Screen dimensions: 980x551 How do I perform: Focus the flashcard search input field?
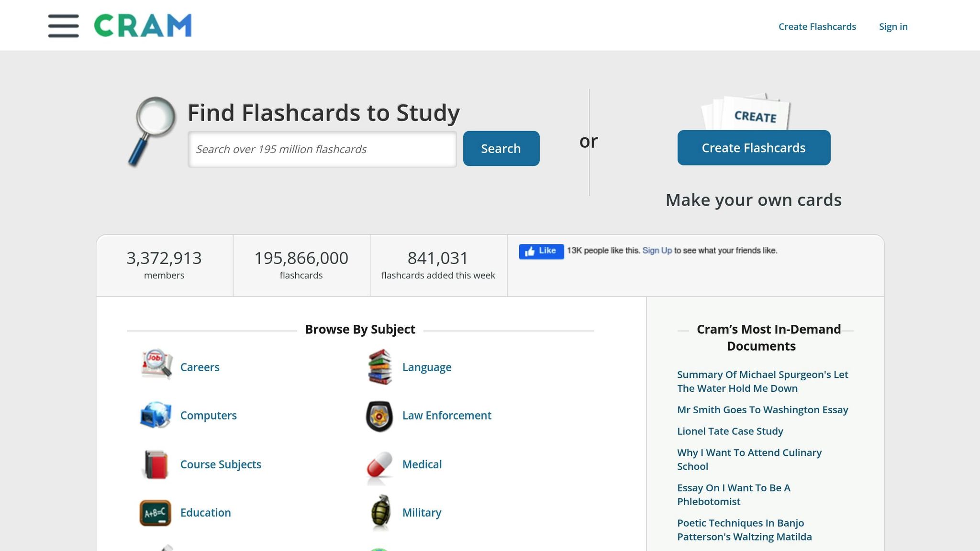(x=322, y=149)
